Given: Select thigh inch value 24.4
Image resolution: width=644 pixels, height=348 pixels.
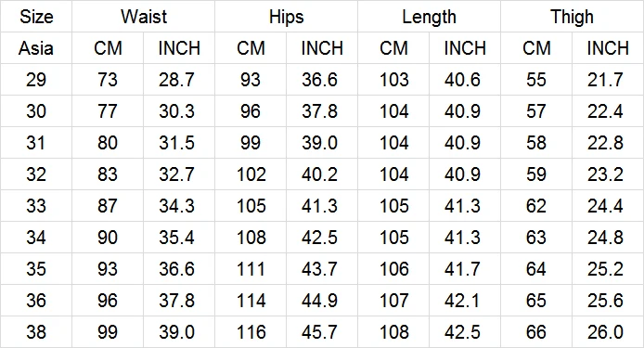Looking at the screenshot, I should 605,206.
